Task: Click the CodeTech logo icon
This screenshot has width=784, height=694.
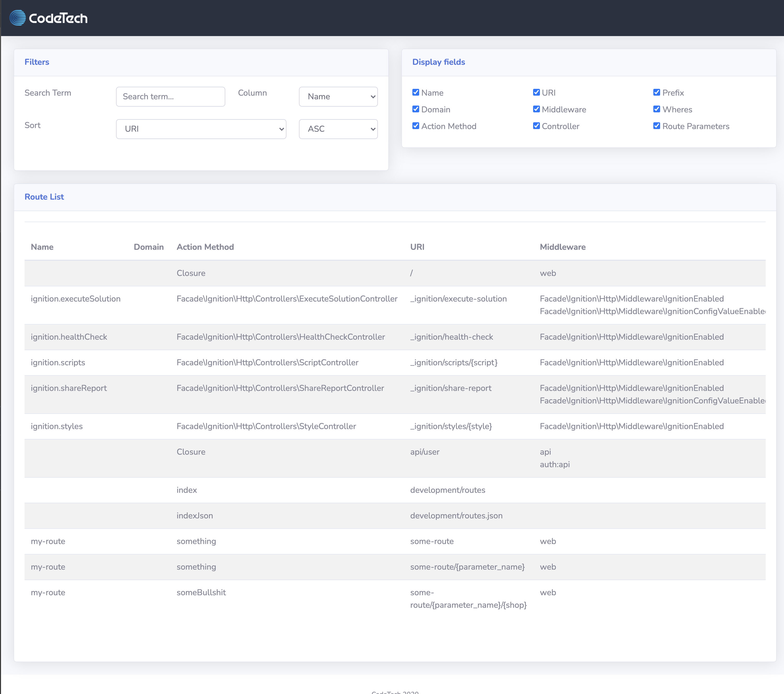Action: click(x=18, y=18)
